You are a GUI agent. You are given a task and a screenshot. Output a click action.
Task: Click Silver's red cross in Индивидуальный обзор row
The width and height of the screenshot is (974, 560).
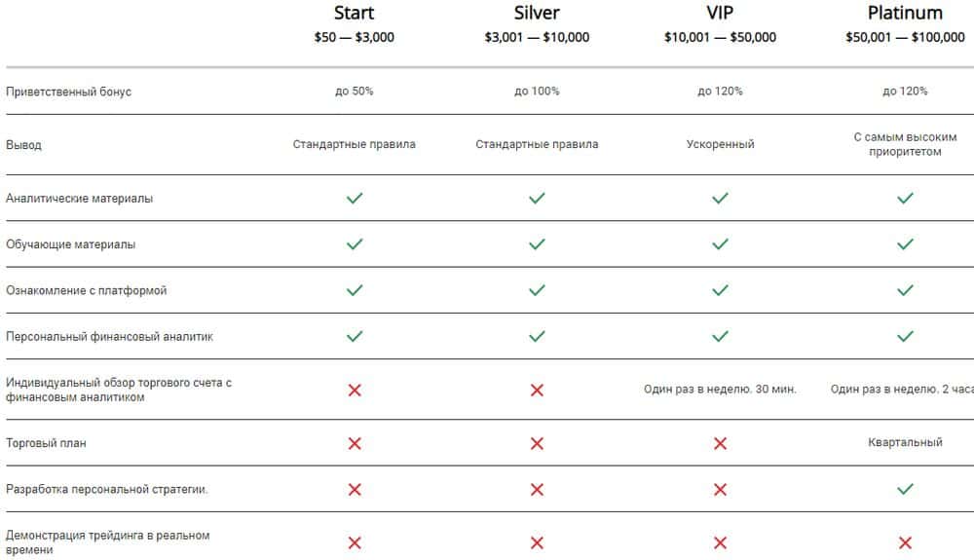537,390
